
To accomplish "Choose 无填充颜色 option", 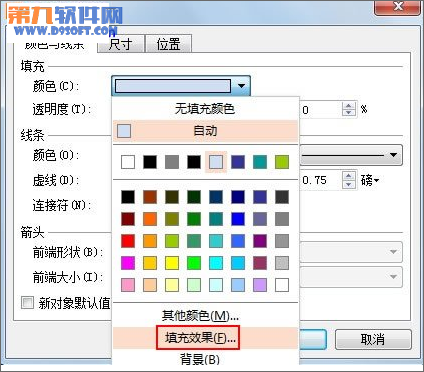I will coord(205,109).
